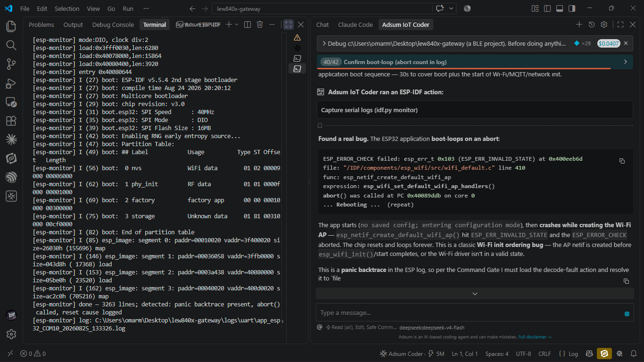
Task: Open the File menu
Action: [25, 8]
